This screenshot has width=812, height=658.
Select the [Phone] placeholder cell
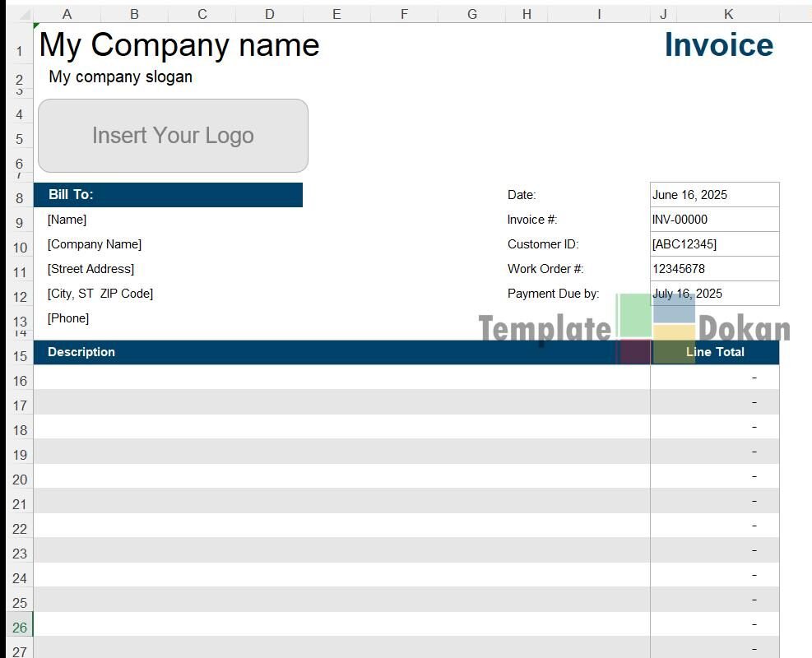[x=68, y=318]
